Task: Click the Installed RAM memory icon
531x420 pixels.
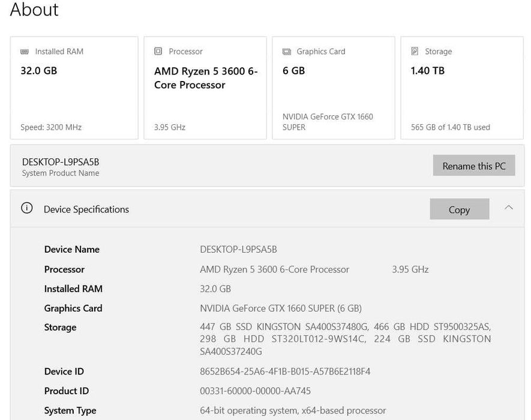Action: click(25, 52)
